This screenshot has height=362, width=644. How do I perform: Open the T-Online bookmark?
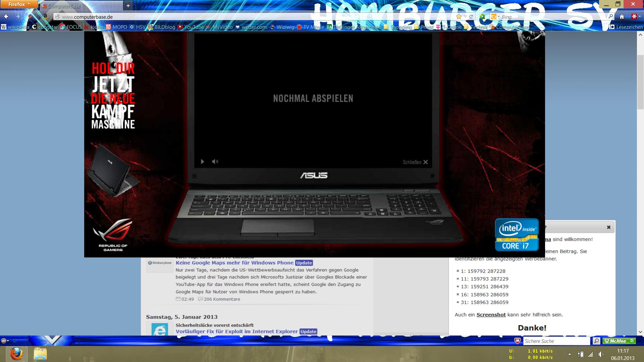point(449,27)
